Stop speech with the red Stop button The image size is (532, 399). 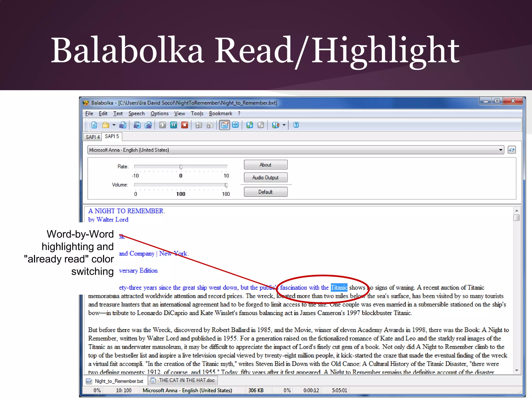tap(185, 125)
